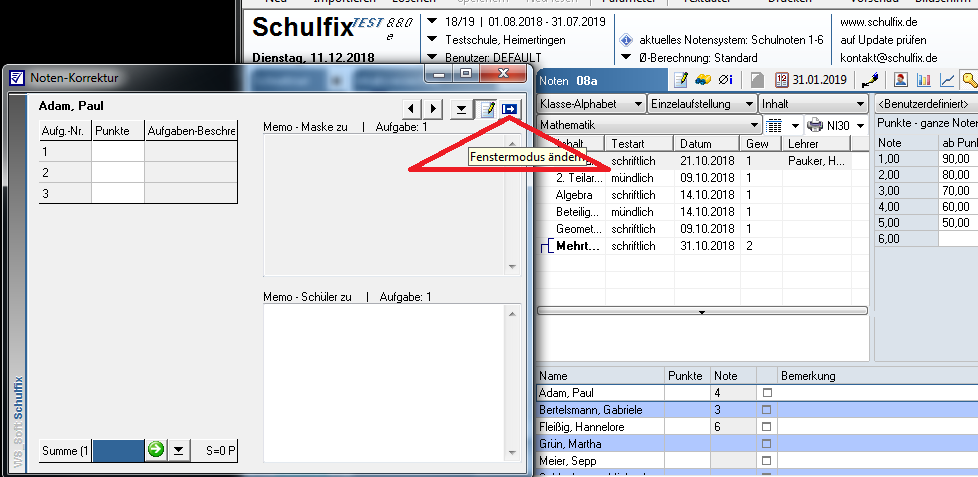Click the ab Punkte value 90,00
This screenshot has height=477, width=978.
[957, 160]
